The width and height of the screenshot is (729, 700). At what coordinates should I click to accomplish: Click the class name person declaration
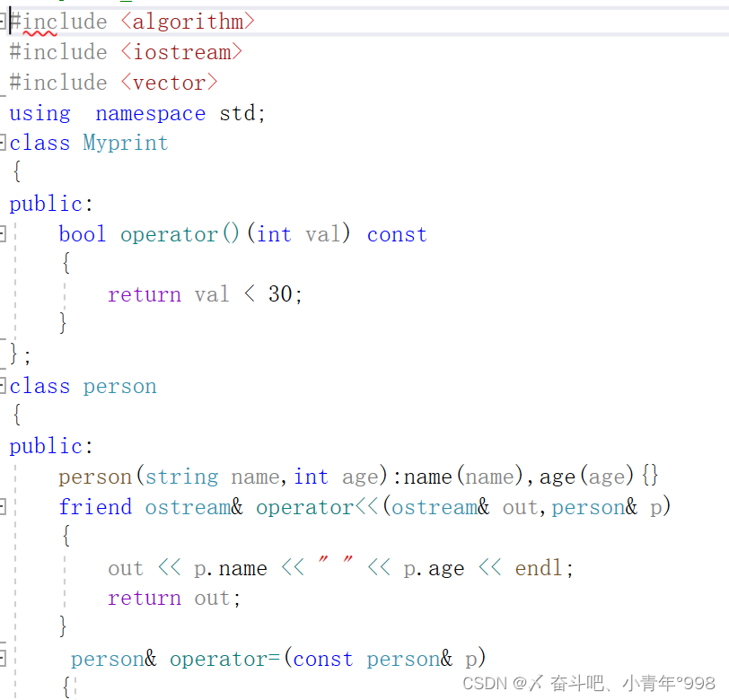click(x=120, y=387)
